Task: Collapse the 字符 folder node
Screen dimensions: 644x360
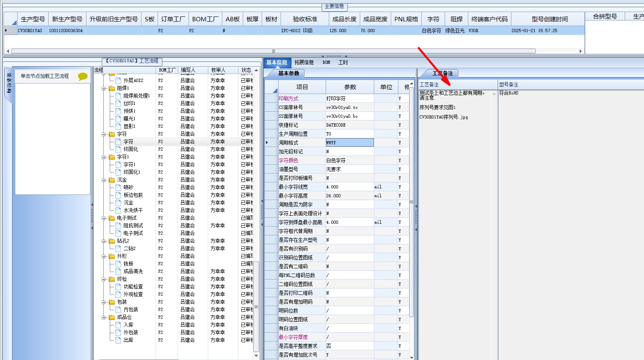Action: 104,134
